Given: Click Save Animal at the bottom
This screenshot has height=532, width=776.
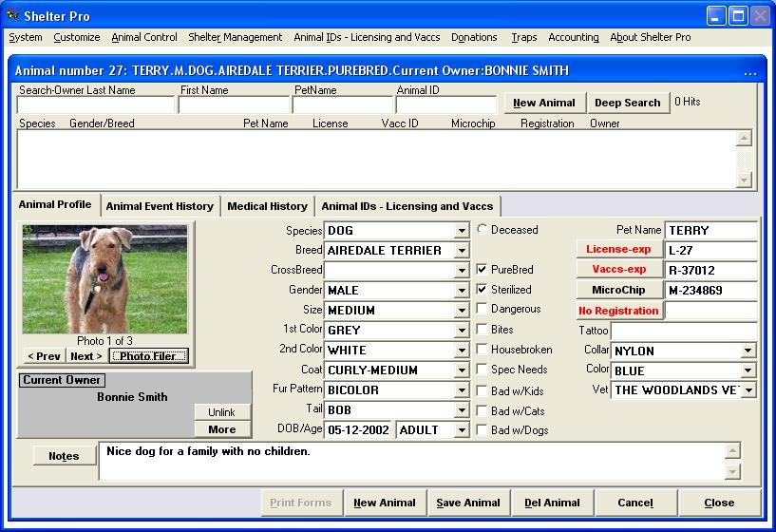Looking at the screenshot, I should click(x=468, y=503).
